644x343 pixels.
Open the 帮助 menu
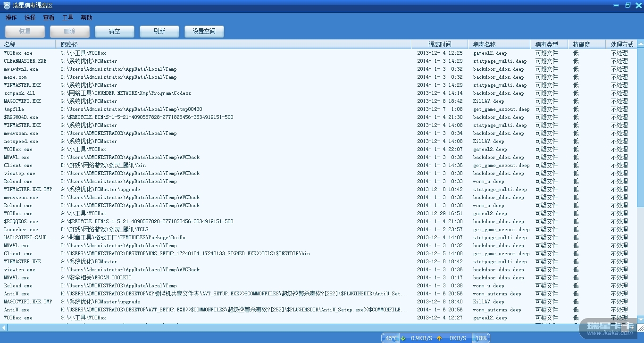pyautogui.click(x=86, y=17)
